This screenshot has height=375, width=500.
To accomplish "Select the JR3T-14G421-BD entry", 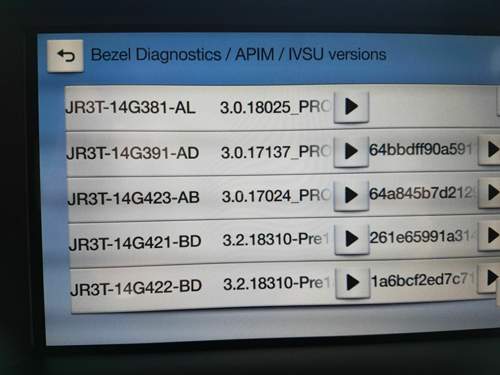I will [135, 242].
